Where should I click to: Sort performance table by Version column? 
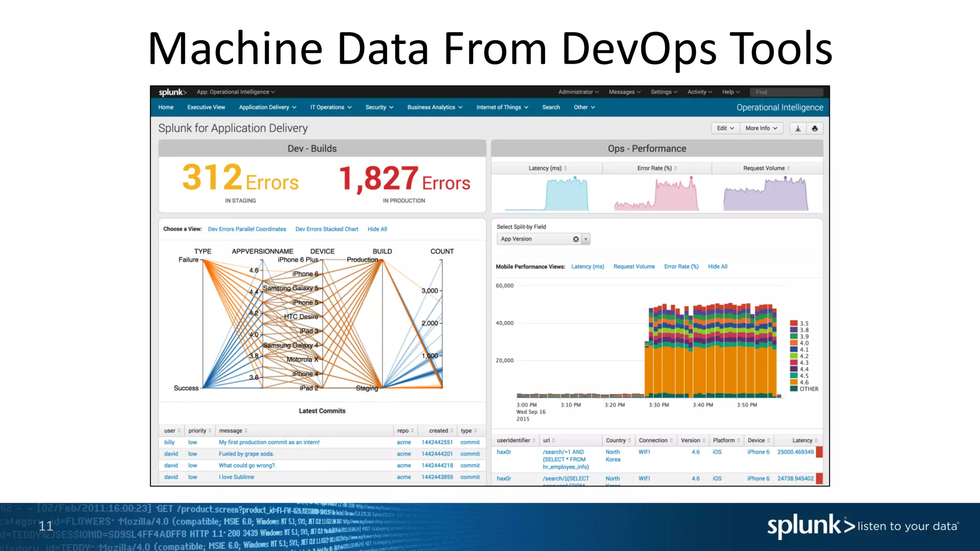pyautogui.click(x=693, y=441)
